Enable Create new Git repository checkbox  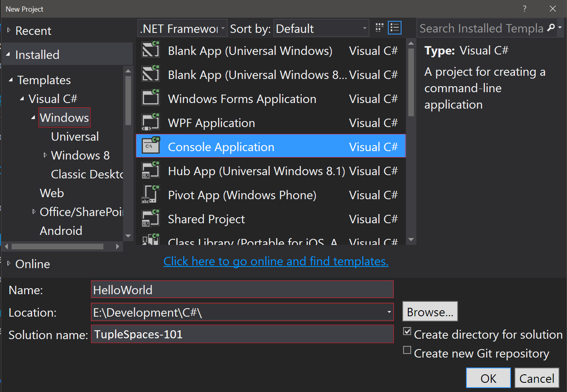point(407,350)
